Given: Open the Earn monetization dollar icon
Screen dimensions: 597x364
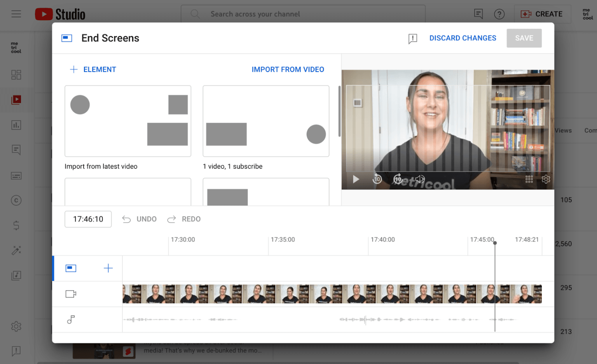Looking at the screenshot, I should (x=16, y=225).
